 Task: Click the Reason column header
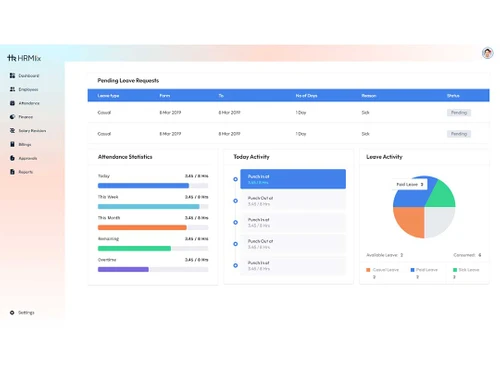click(x=369, y=96)
